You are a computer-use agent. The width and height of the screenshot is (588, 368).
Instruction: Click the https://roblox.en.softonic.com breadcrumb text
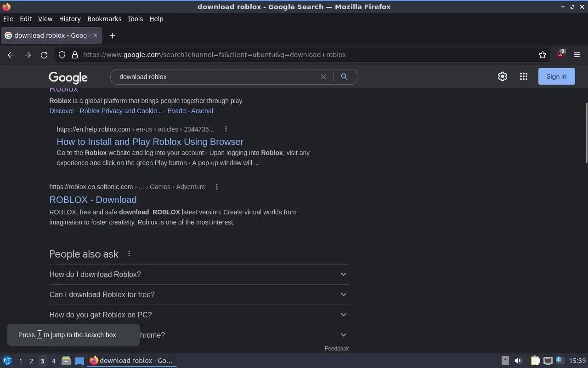(91, 187)
